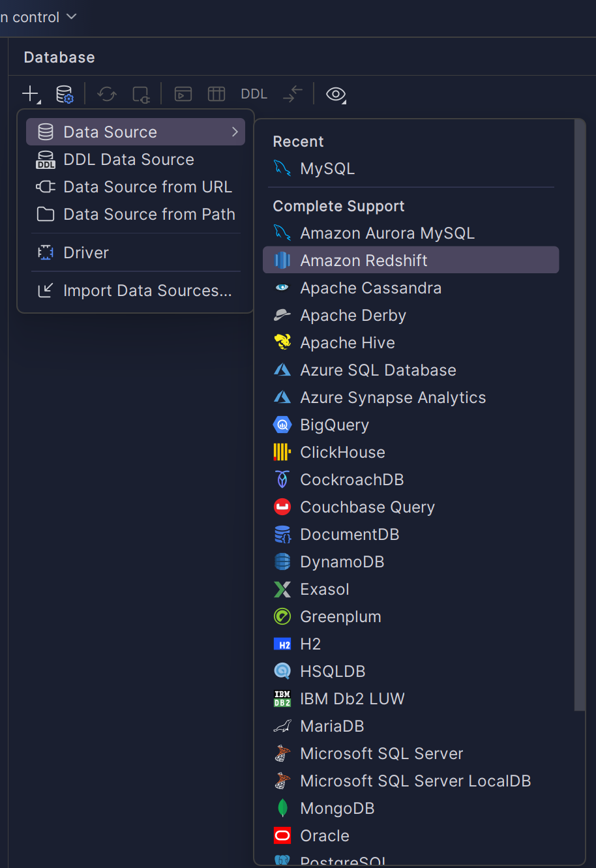Viewport: 596px width, 868px height.
Task: Click the plus New button in Database toolbar
Action: (x=31, y=94)
